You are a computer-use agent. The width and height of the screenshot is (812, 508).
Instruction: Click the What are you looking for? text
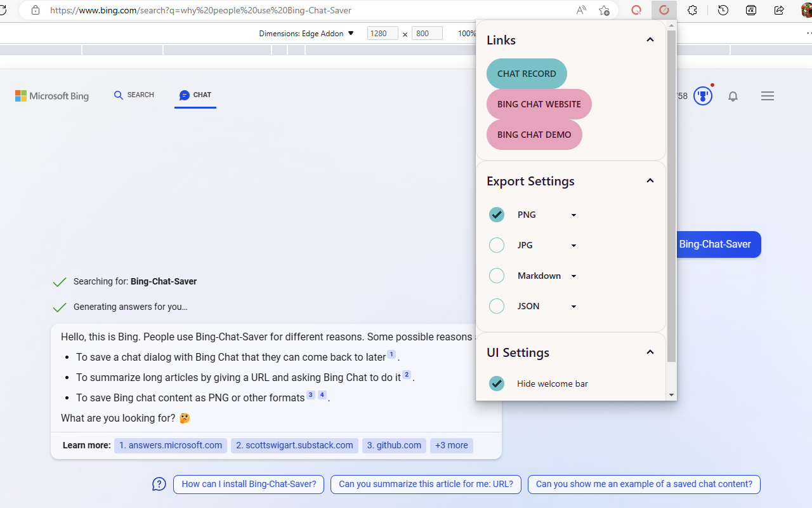[x=118, y=418]
